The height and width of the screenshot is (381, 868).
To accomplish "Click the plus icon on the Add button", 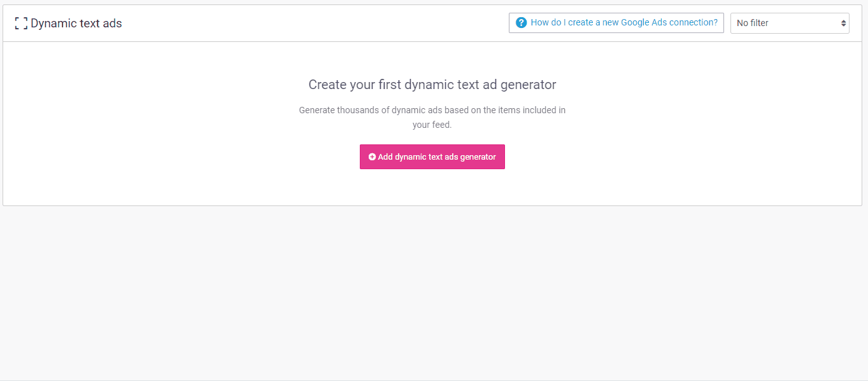I will tap(372, 157).
